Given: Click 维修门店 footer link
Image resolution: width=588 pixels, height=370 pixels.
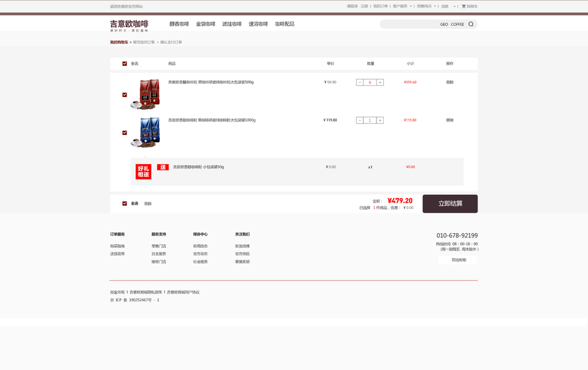Looking at the screenshot, I should click(159, 261).
